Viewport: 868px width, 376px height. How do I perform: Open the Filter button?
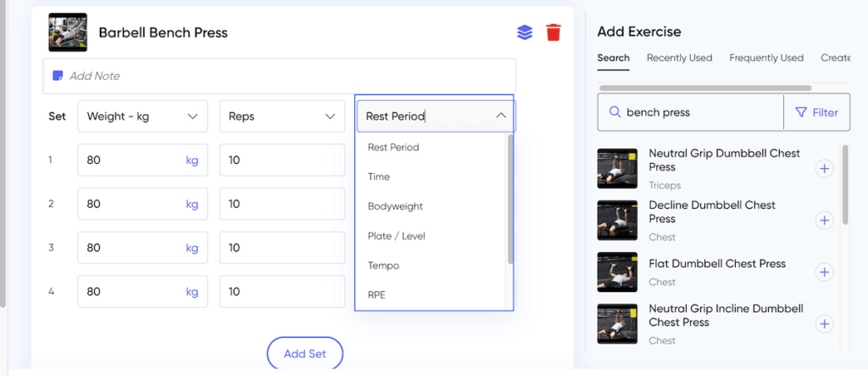click(x=816, y=112)
